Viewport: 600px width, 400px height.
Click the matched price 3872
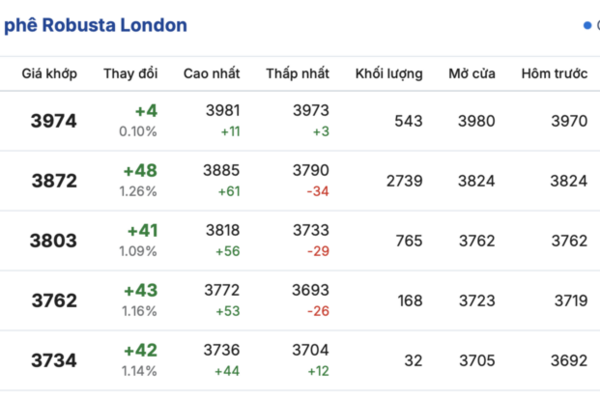pyautogui.click(x=54, y=181)
